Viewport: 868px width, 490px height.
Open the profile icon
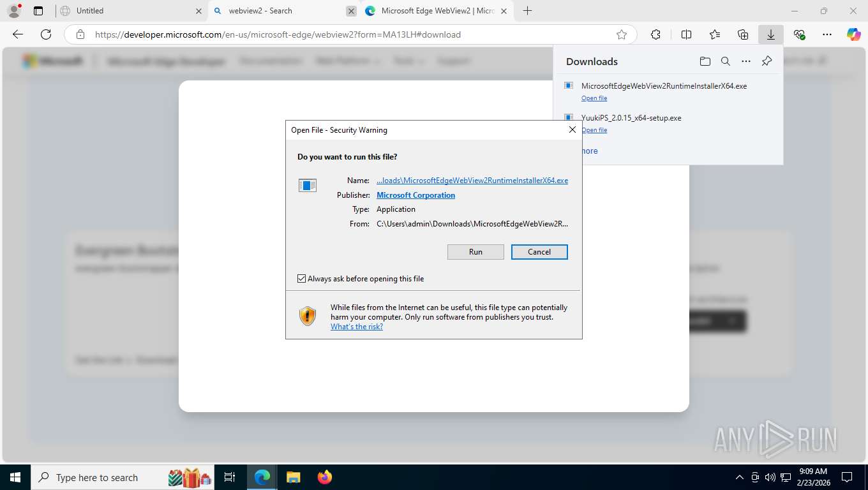[x=13, y=11]
